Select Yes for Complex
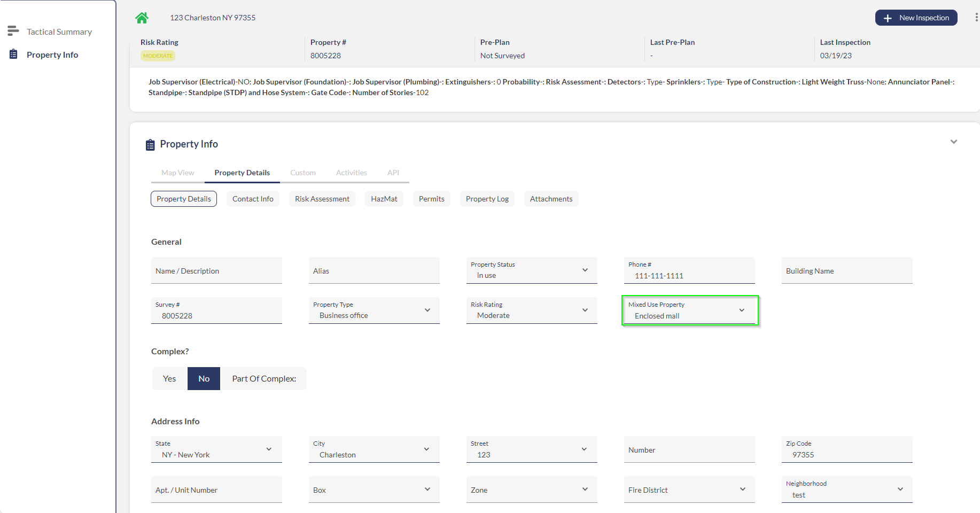The image size is (980, 513). (169, 378)
